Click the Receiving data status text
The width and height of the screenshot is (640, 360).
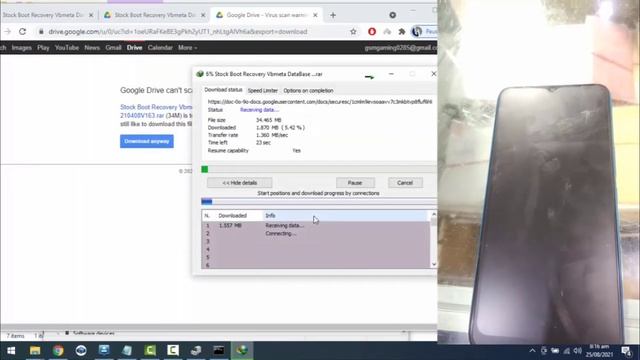[x=259, y=110]
